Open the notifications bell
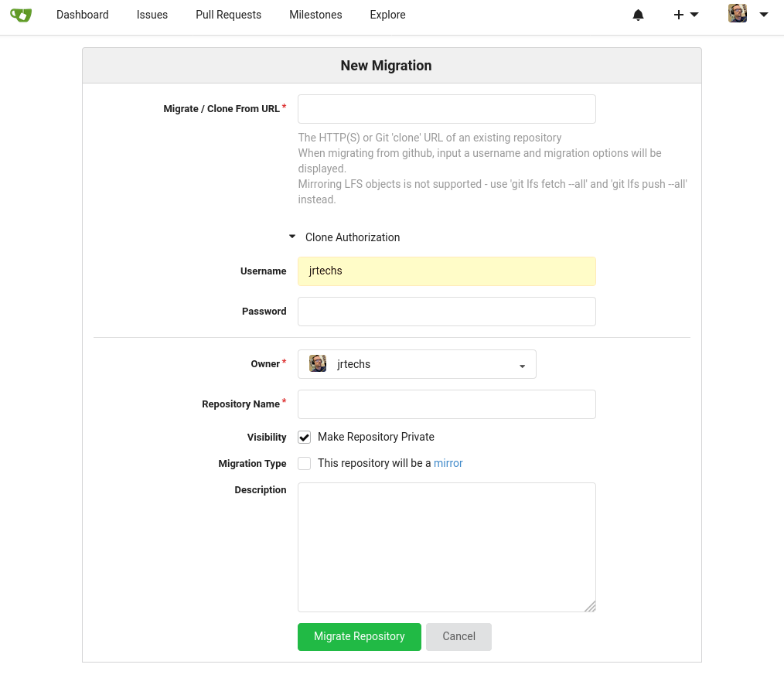Screen dimensions: 784x678 (x=638, y=15)
